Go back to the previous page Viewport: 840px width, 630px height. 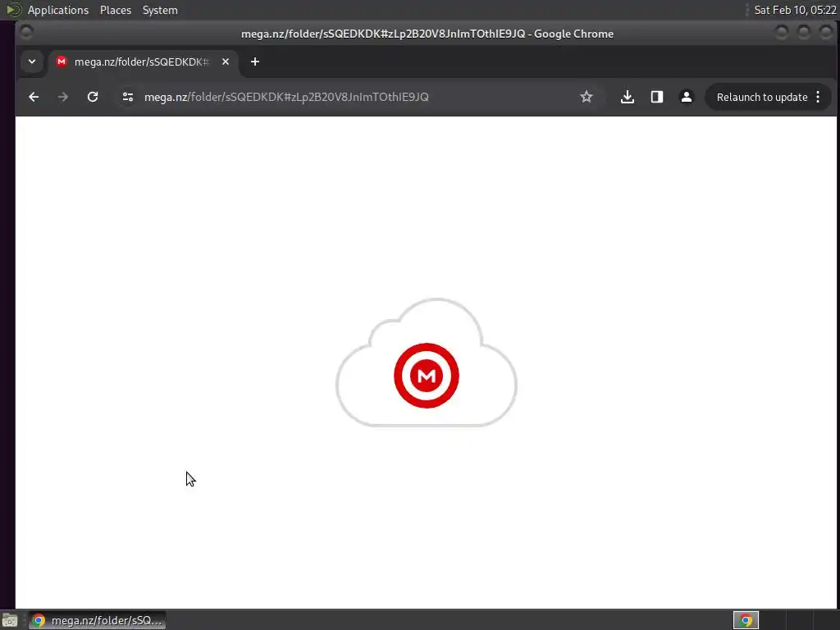(34, 97)
